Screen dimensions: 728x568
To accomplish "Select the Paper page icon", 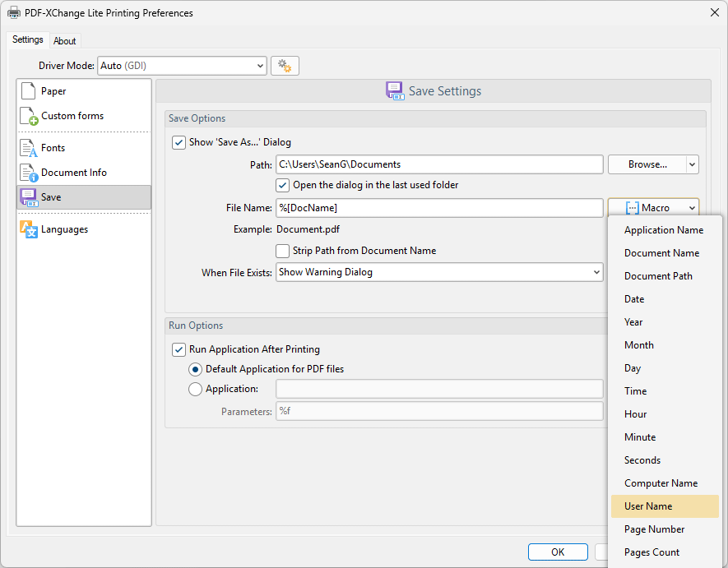I will (28, 91).
